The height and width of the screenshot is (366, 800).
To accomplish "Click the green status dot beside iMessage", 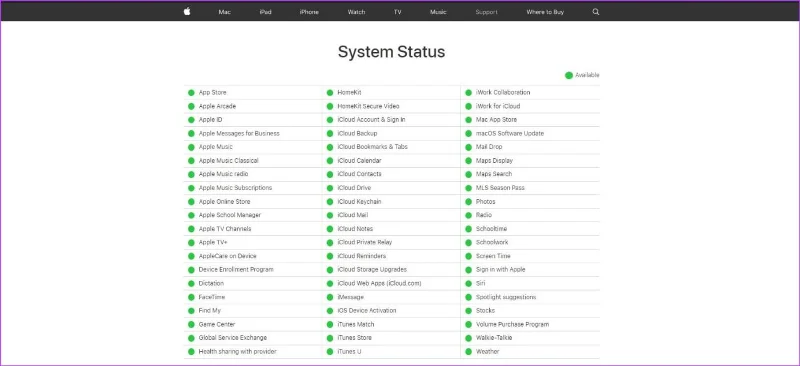I will coord(330,297).
